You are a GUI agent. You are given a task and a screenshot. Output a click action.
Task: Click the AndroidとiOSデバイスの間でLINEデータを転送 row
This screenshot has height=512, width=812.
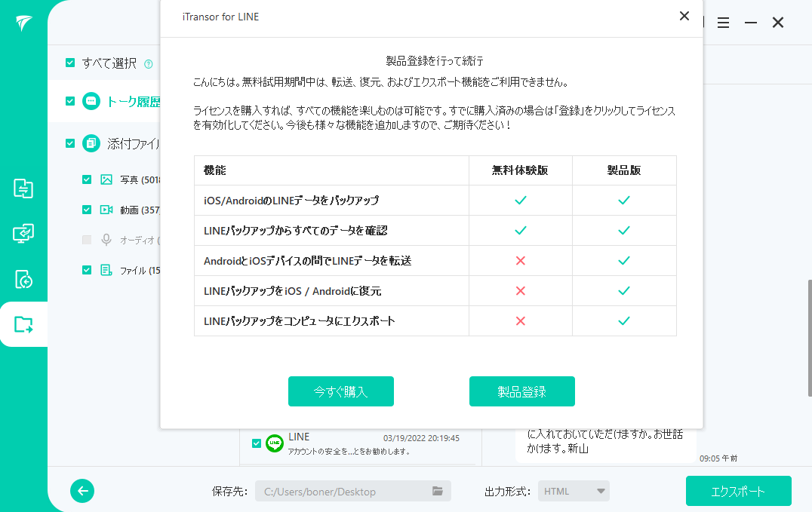point(435,260)
